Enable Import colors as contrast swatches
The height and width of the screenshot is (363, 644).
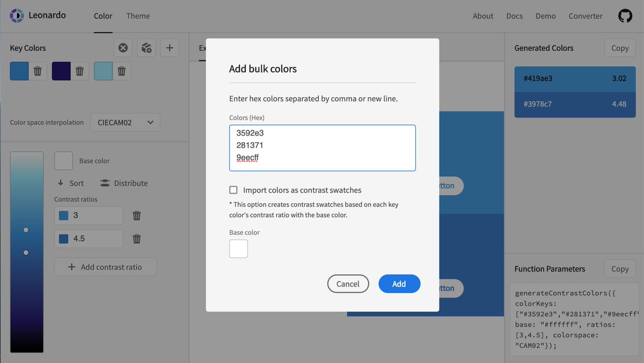233,190
